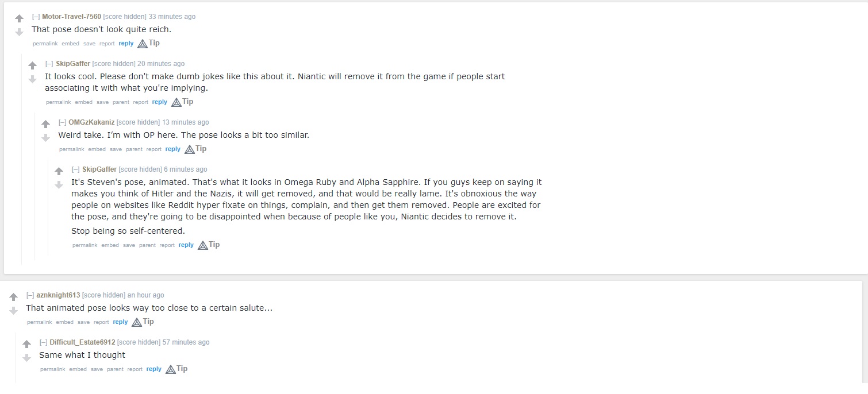Upvote aznknight613's comment
Viewport: 868px width, 394px height.
13,298
